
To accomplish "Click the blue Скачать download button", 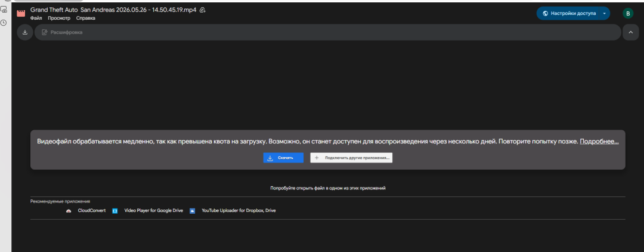I will click(x=283, y=158).
